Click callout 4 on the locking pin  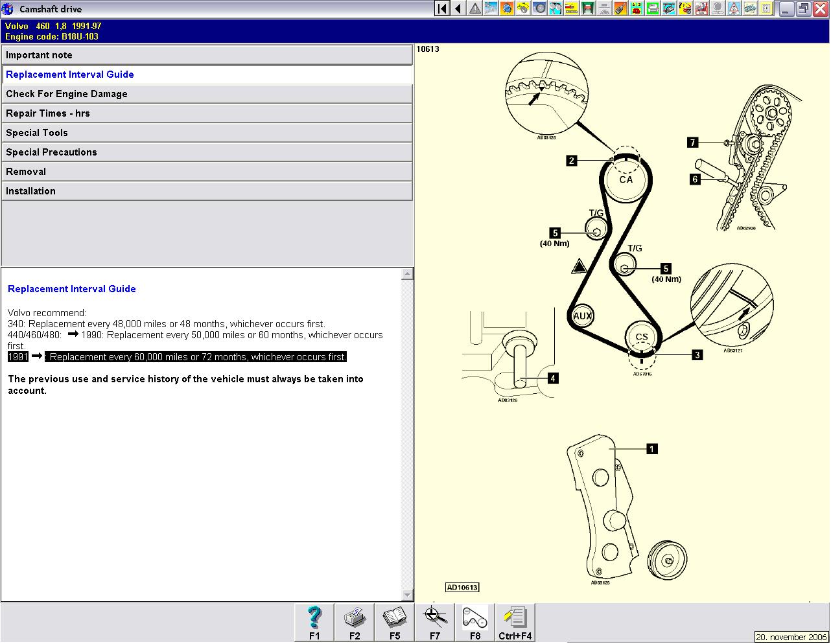tap(553, 378)
